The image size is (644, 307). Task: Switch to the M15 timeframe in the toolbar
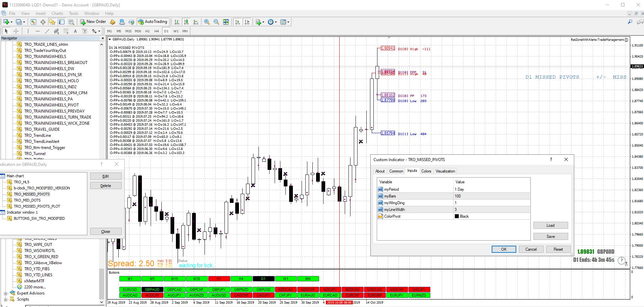click(x=128, y=31)
